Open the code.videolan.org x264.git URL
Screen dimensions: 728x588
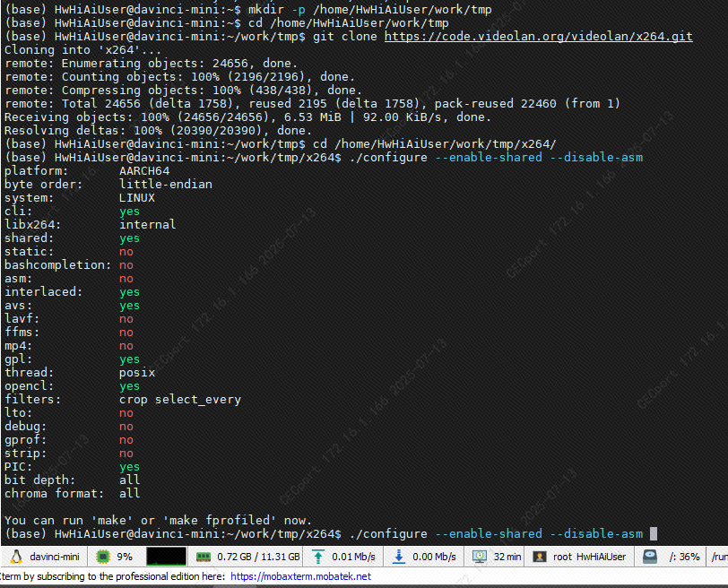coord(539,36)
